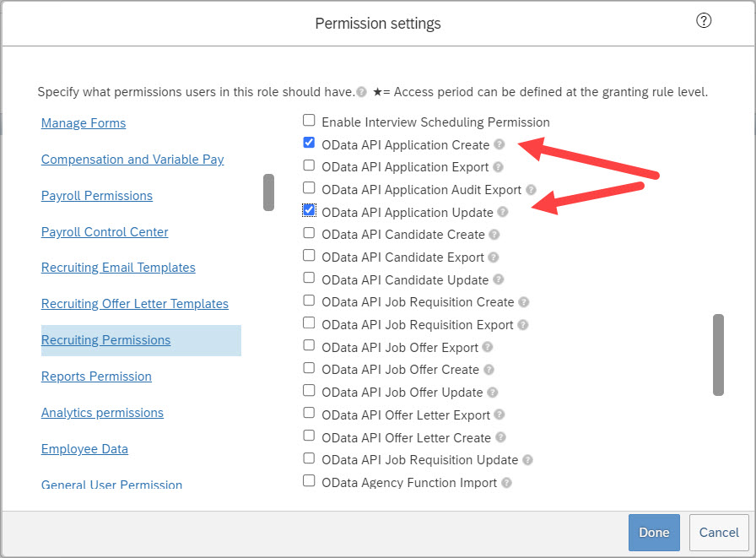The height and width of the screenshot is (558, 756).
Task: Open the help icon in dialog header
Action: click(x=704, y=21)
